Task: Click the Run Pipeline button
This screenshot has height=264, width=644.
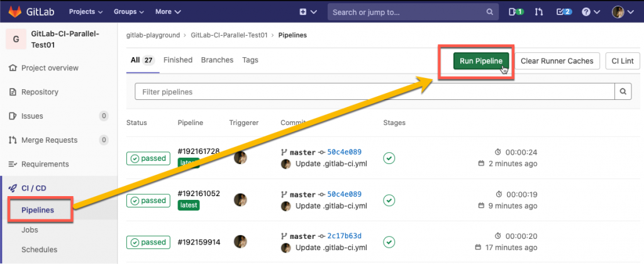Action: tap(481, 61)
